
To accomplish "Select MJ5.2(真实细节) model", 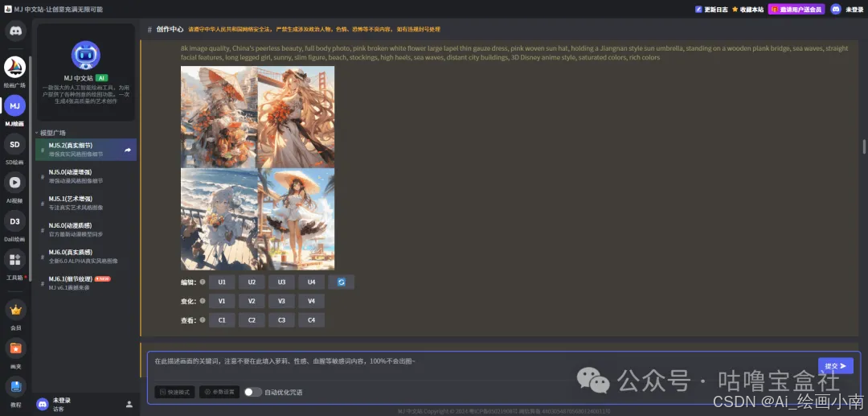I will [x=86, y=150].
